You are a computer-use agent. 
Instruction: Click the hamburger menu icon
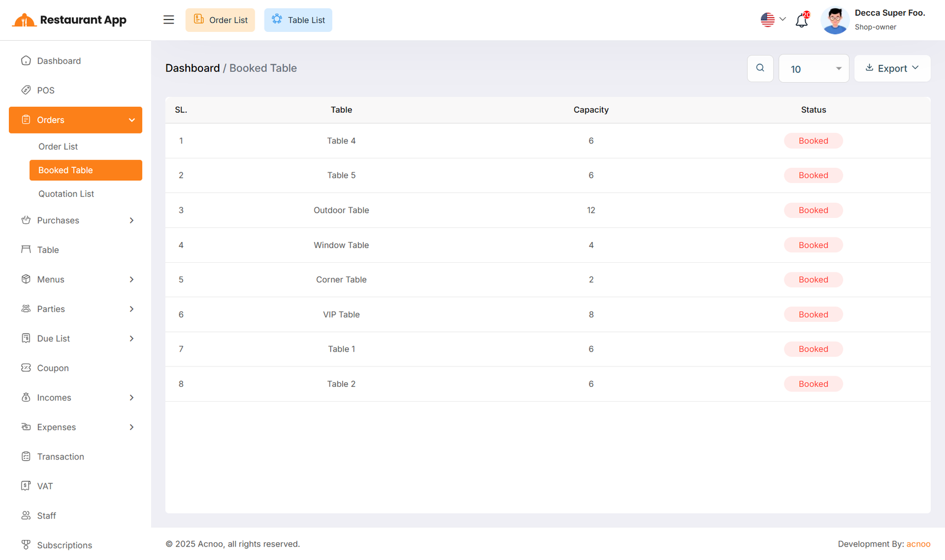[169, 20]
